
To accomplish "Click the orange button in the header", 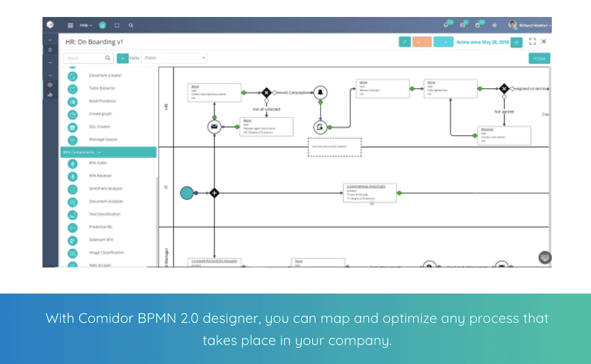I will [x=422, y=42].
